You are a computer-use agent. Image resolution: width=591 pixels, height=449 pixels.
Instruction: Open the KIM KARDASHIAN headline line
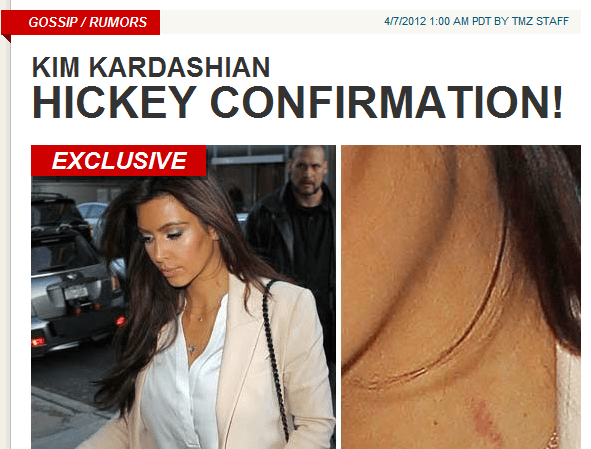[151, 67]
